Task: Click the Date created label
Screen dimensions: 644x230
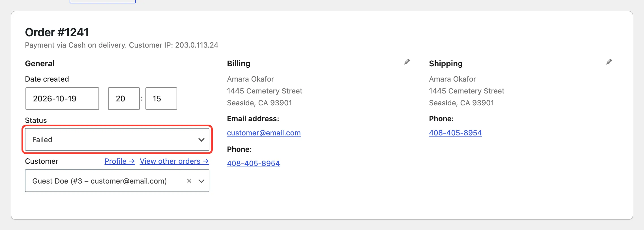Action: (47, 79)
